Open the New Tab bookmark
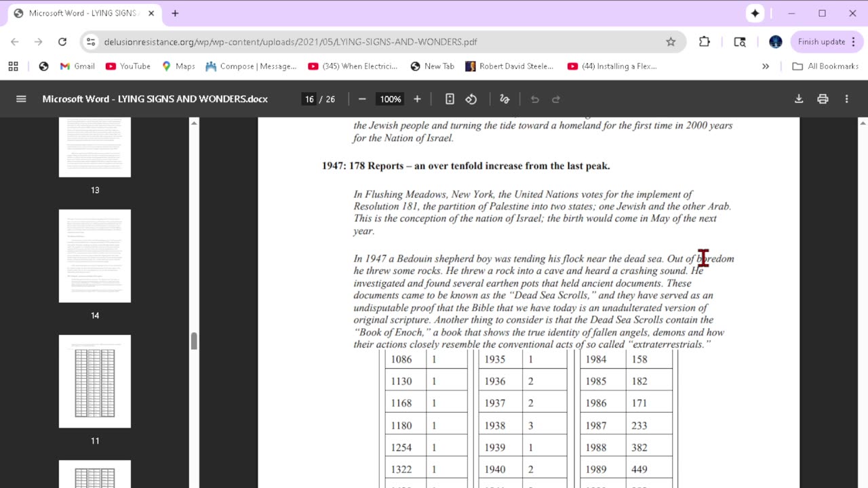 tap(433, 66)
